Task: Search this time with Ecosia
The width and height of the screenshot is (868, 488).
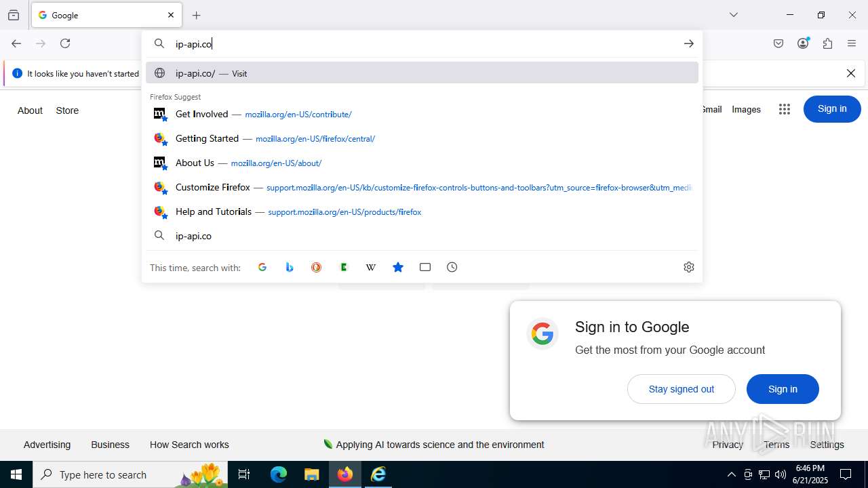Action: [344, 267]
